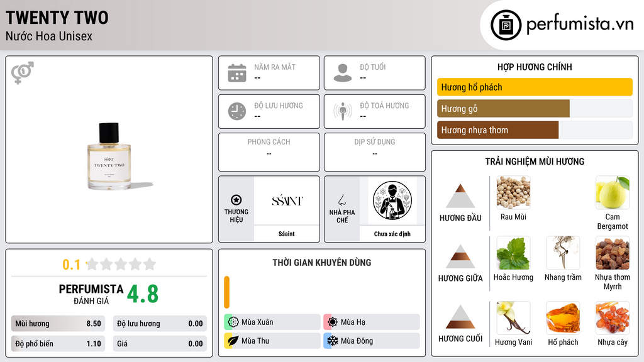The image size is (644, 362).
Task: Click the PERFUMISTA đánh giá label
Action: [91, 294]
